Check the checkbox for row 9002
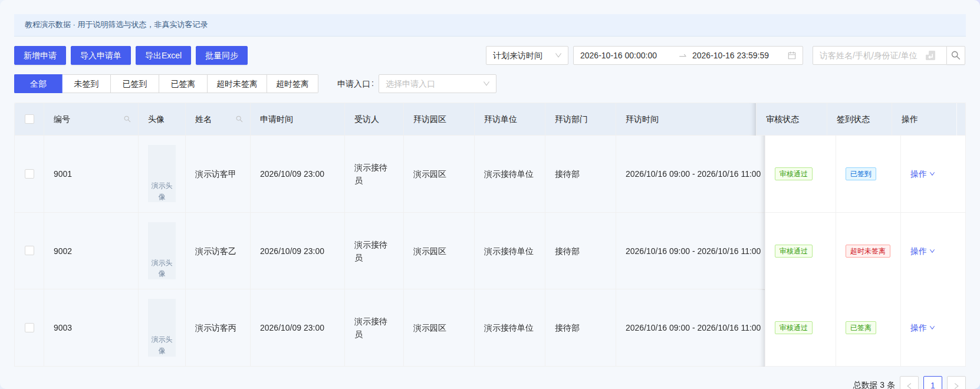Viewport: 980px width, 389px height. pyautogui.click(x=29, y=250)
